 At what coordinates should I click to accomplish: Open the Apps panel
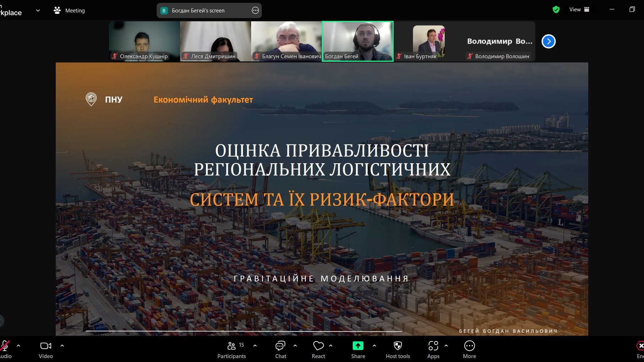(x=433, y=350)
